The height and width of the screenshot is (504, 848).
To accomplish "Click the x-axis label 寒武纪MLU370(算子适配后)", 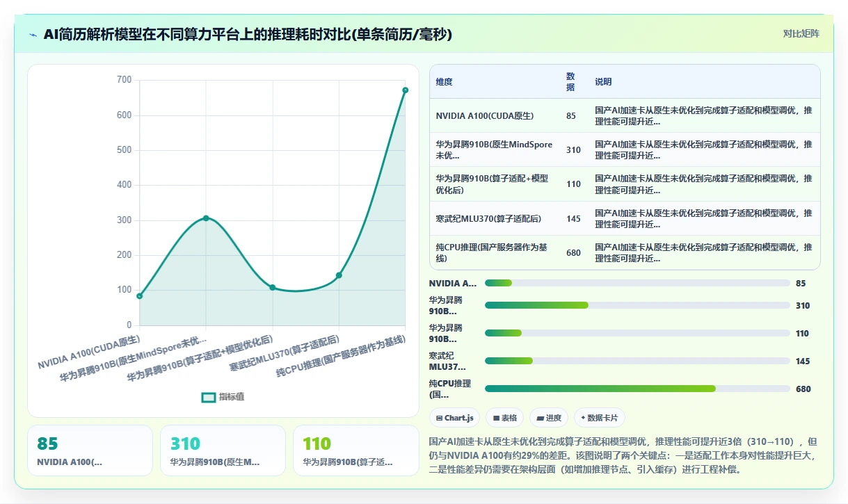I will point(285,353).
